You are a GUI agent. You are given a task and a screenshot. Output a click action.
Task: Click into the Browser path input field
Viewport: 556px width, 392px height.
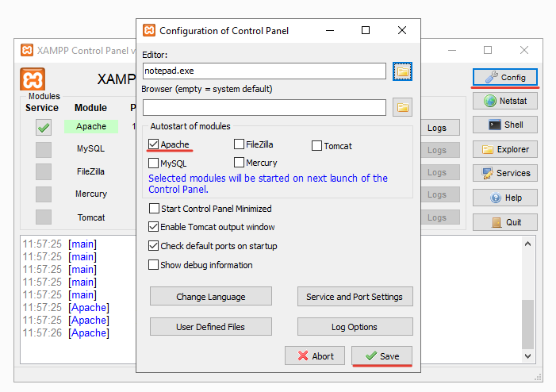tap(264, 107)
